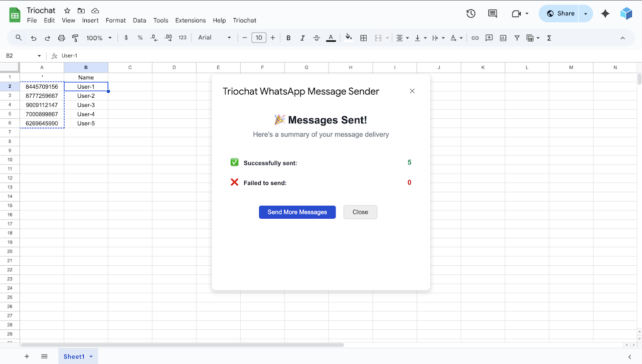Select the User-3 cell
The width and height of the screenshot is (642, 364).
pyautogui.click(x=86, y=105)
